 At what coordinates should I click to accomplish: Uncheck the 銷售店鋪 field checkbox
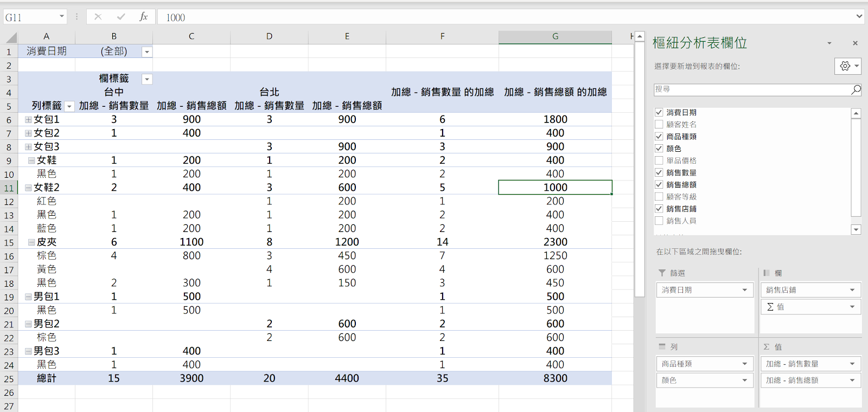tap(659, 208)
